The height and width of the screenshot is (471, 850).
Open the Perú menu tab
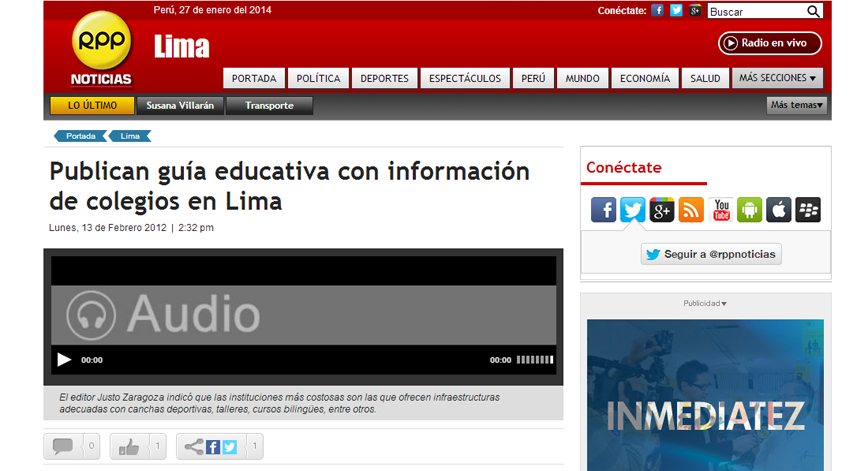pos(533,79)
